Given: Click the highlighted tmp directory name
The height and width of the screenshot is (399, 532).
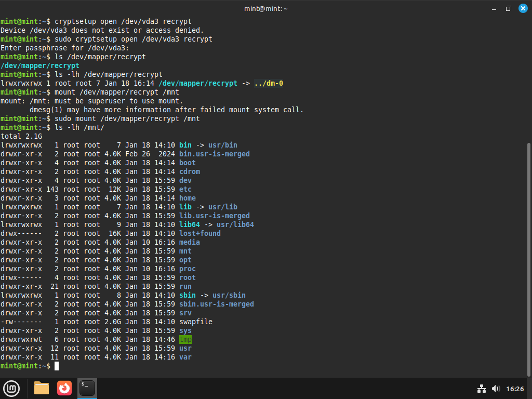Looking at the screenshot, I should tap(185, 339).
